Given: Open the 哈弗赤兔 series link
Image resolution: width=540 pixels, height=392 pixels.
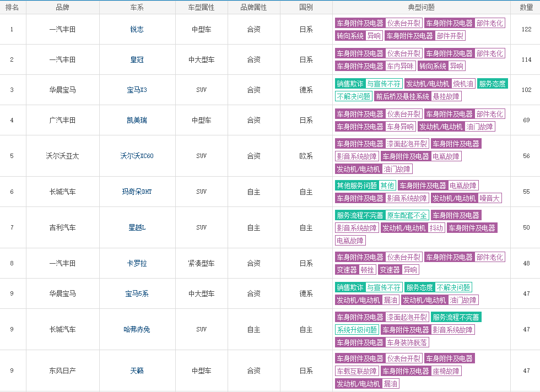Looking at the screenshot, I should pyautogui.click(x=137, y=329).
